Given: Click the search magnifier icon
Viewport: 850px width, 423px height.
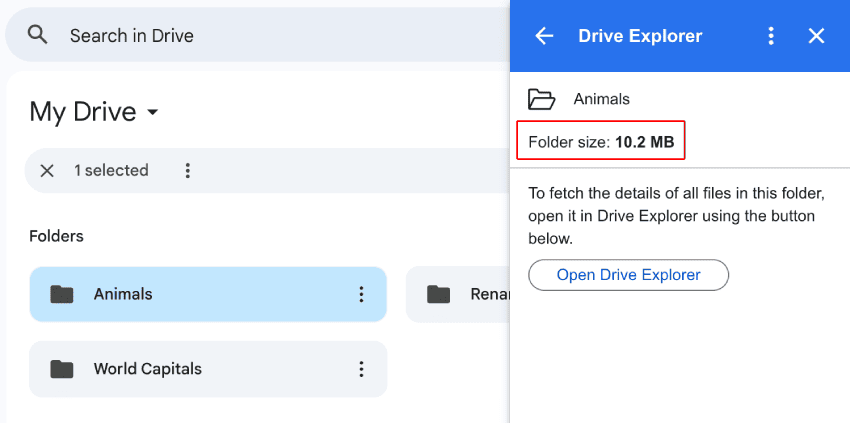Looking at the screenshot, I should tap(38, 35).
